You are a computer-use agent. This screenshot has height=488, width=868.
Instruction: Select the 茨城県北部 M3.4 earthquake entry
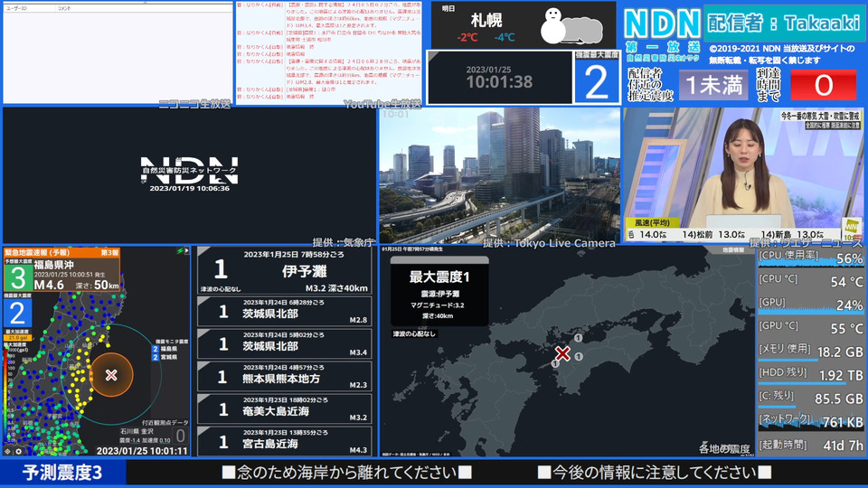[x=285, y=344]
